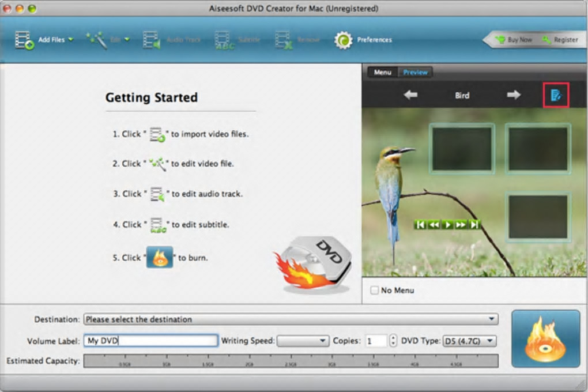Select the top-right menu thumbnail frame

(x=538, y=149)
